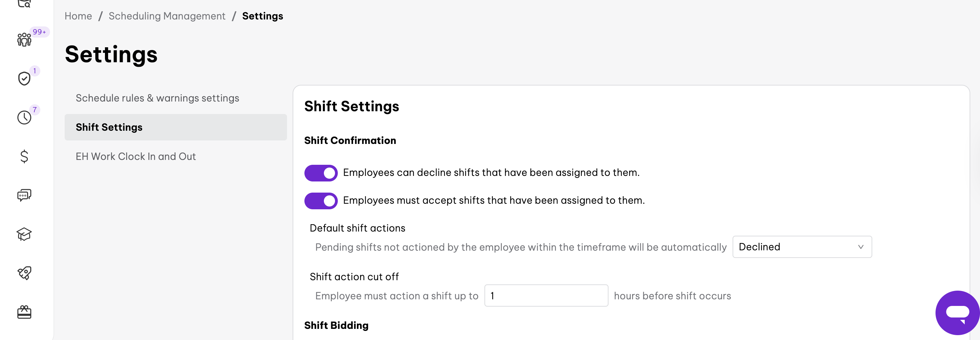Expand the Declined default action dropdown
Screen dimensions: 980x340
(802, 247)
